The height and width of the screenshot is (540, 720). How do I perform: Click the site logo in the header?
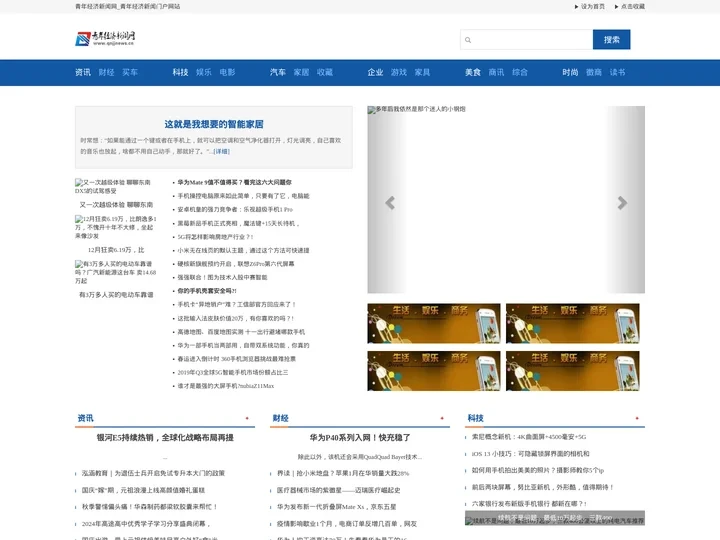pyautogui.click(x=105, y=39)
